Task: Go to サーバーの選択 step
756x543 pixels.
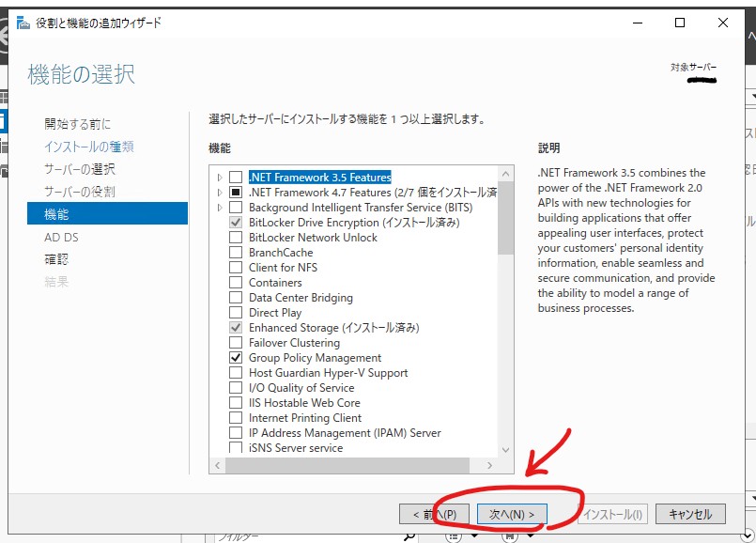Action: click(x=80, y=169)
